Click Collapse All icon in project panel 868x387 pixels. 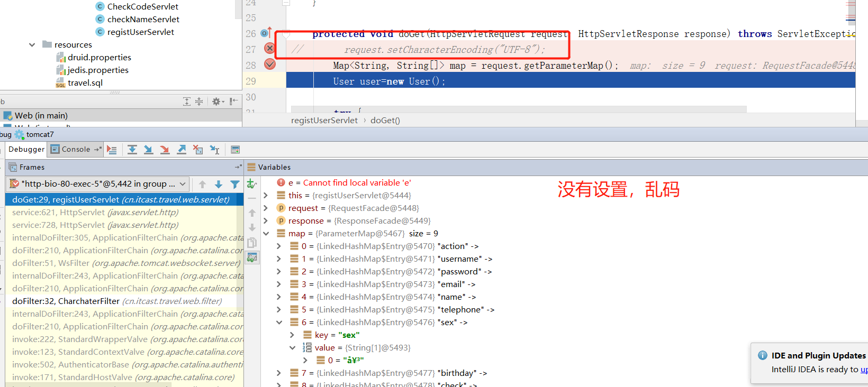[199, 102]
